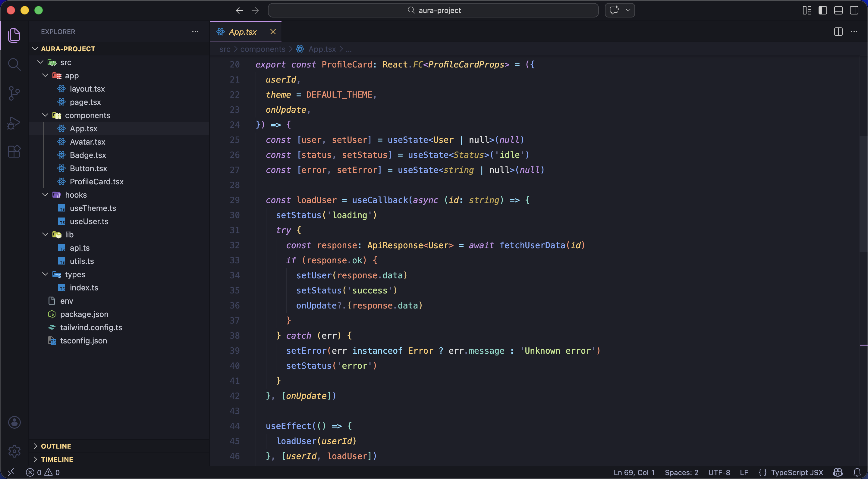Split the editor to the right
The width and height of the screenshot is (868, 479).
838,32
